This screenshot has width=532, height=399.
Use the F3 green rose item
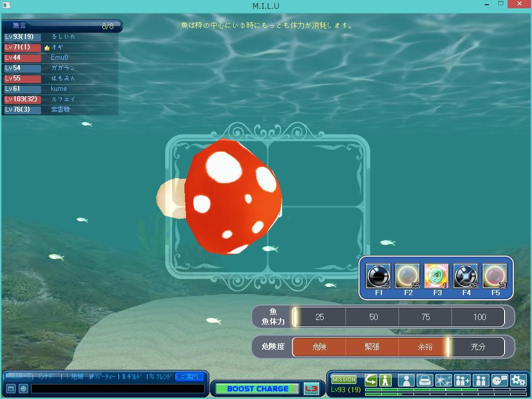(436, 276)
